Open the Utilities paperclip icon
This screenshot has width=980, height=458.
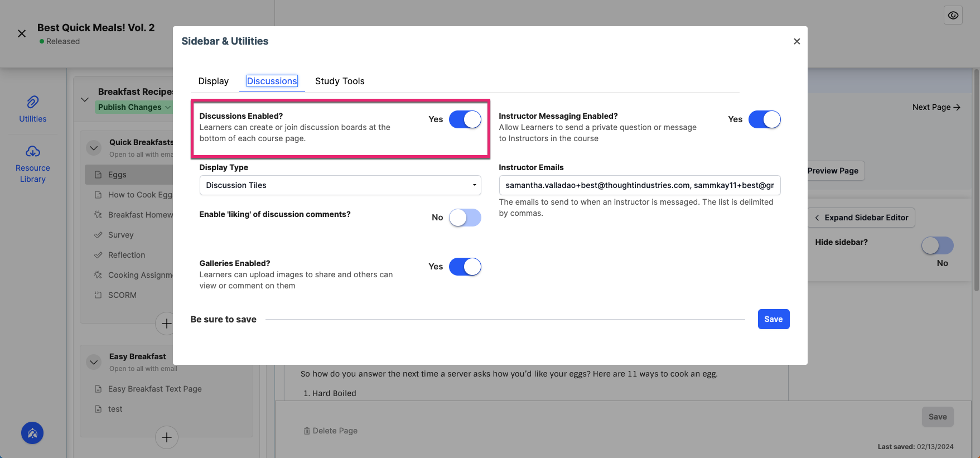(33, 102)
